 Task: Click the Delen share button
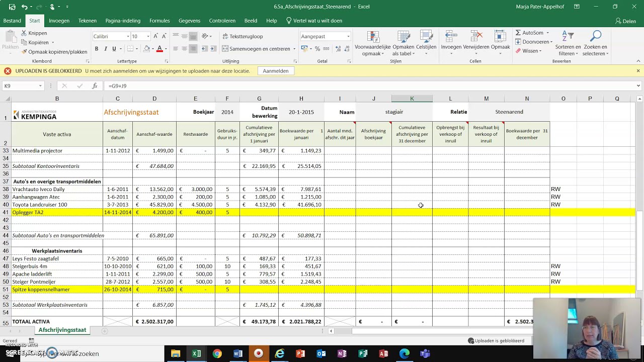click(625, 21)
